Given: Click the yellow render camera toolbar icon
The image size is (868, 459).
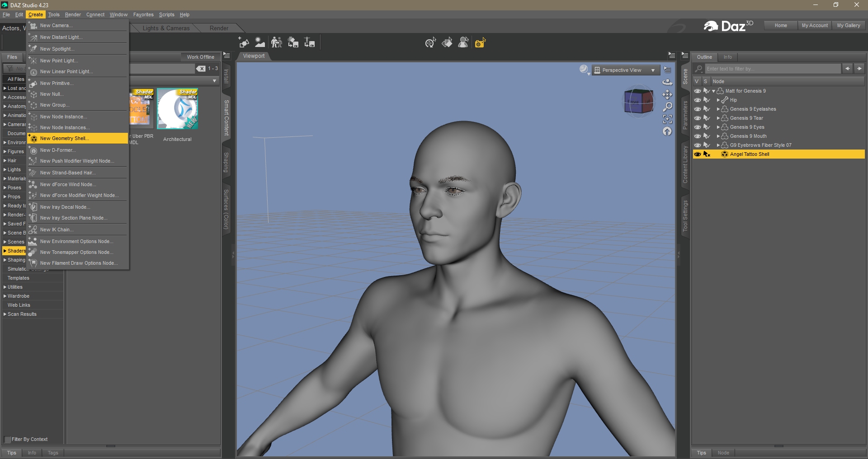Looking at the screenshot, I should [x=480, y=43].
